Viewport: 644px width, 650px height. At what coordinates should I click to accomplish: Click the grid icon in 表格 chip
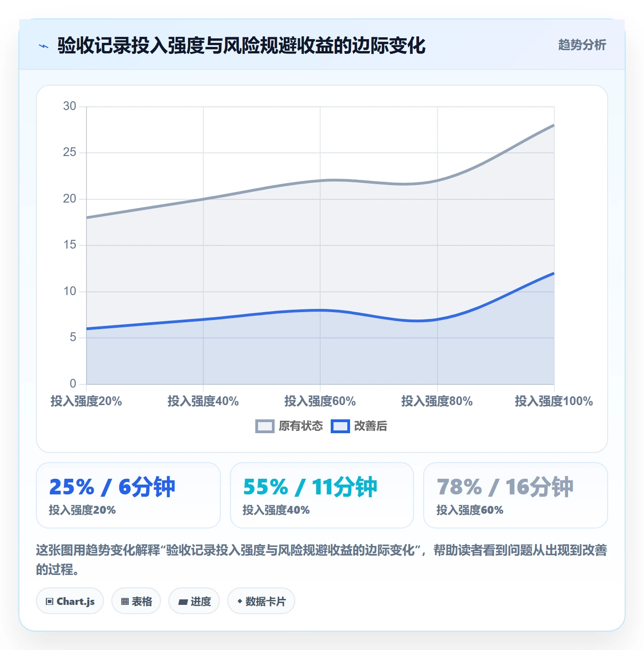coord(125,601)
